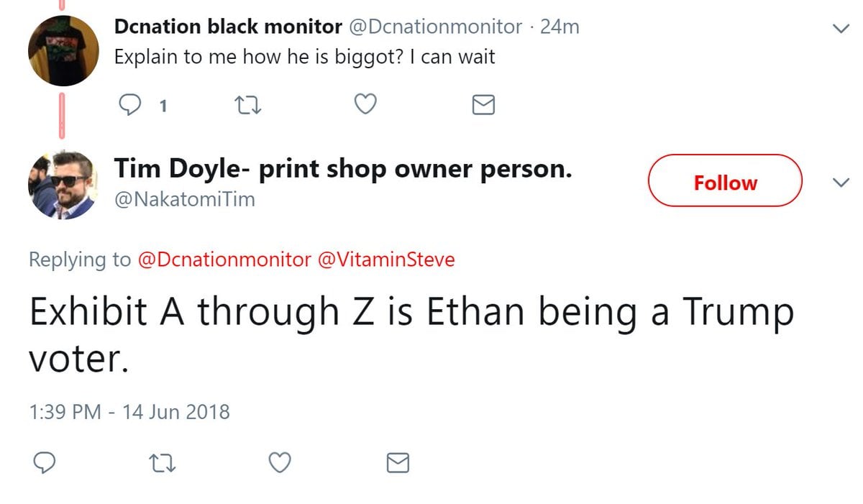
Task: Click the 24m timestamp on Dcnation tweet
Action: click(560, 27)
